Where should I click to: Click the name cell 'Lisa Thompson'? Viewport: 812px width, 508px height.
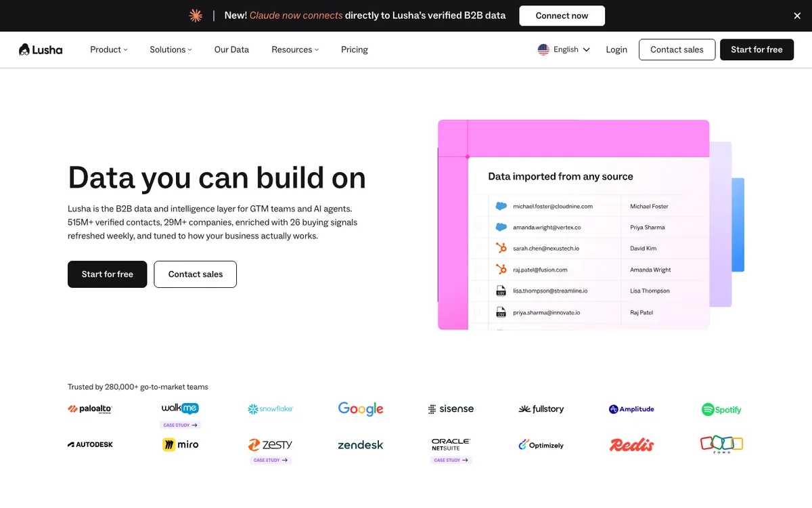[650, 291]
